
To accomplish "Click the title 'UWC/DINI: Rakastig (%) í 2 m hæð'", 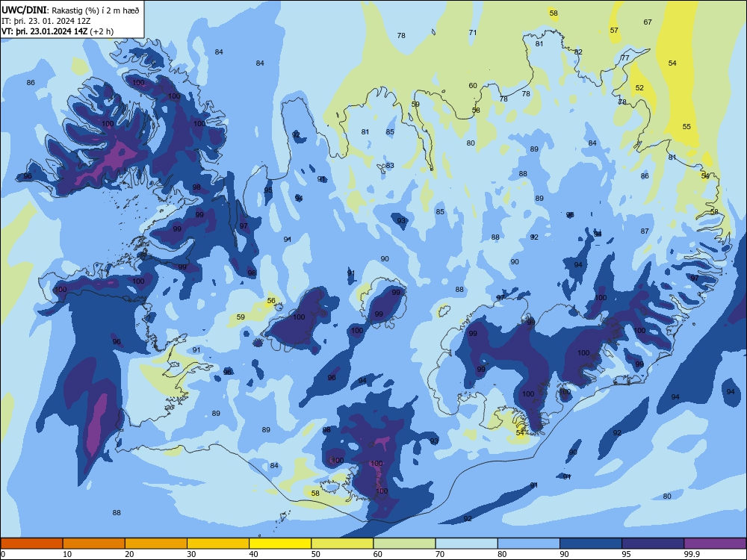I will 70,10.
